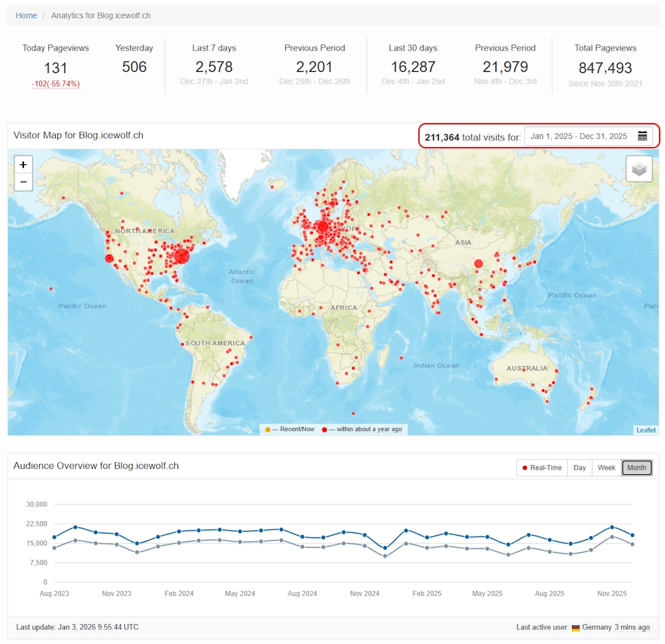Go to the Home breadcrumb link
The image size is (665, 644).
[27, 15]
